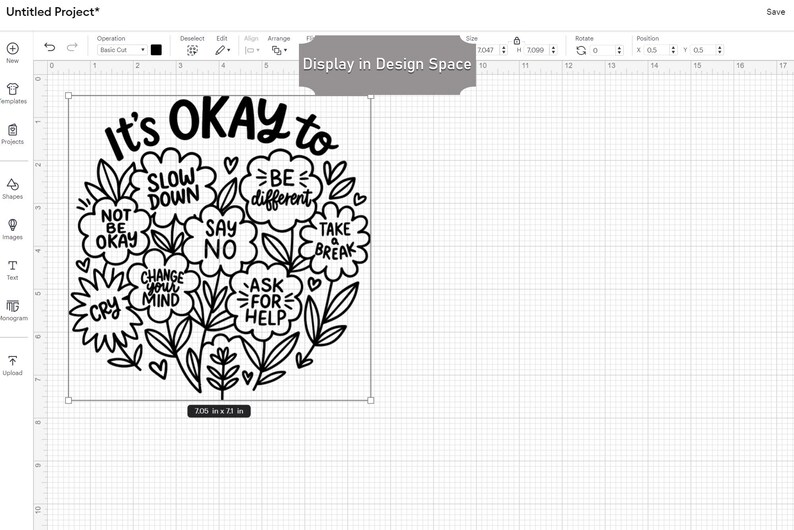Open the Edit pencil menu
The width and height of the screenshot is (794, 530).
[222, 50]
